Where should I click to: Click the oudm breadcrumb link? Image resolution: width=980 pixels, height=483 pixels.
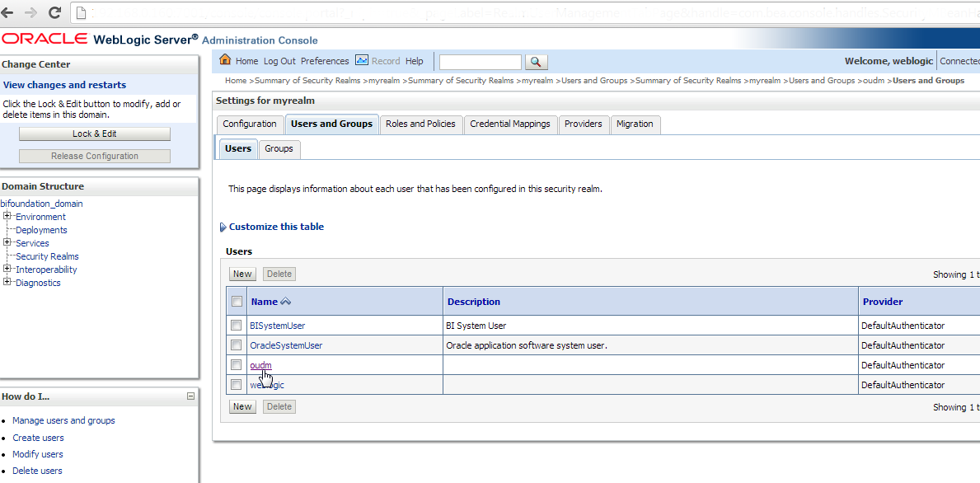pos(873,81)
